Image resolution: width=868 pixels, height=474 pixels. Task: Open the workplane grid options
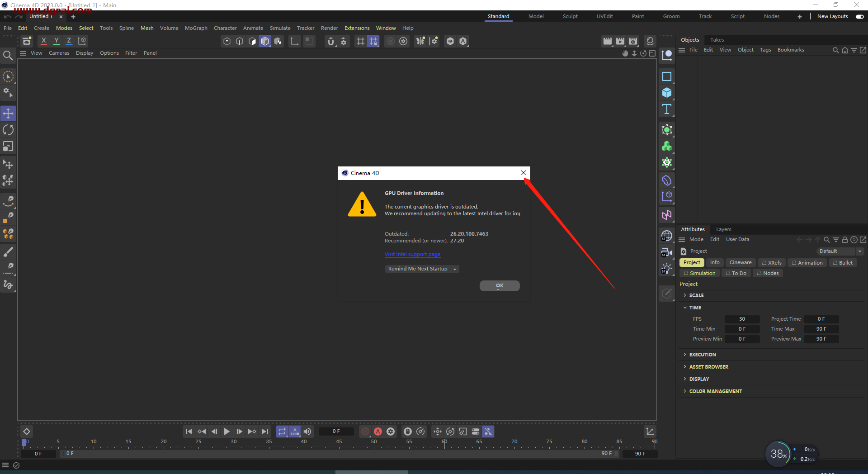click(x=360, y=41)
